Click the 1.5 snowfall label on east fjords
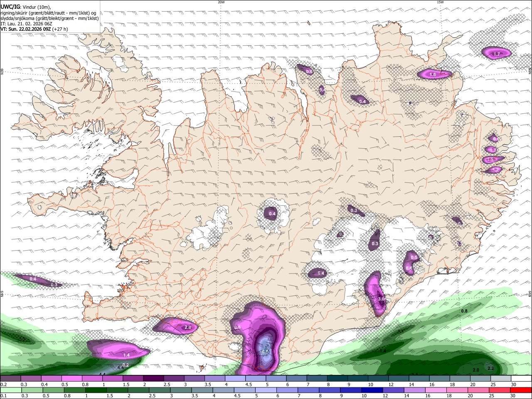 pos(490,160)
